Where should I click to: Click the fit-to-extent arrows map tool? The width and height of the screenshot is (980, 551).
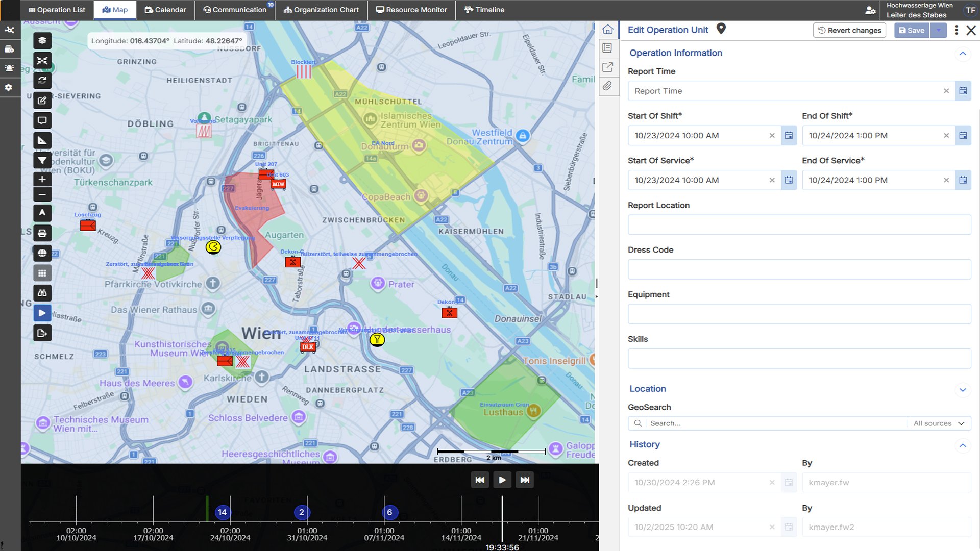click(42, 60)
